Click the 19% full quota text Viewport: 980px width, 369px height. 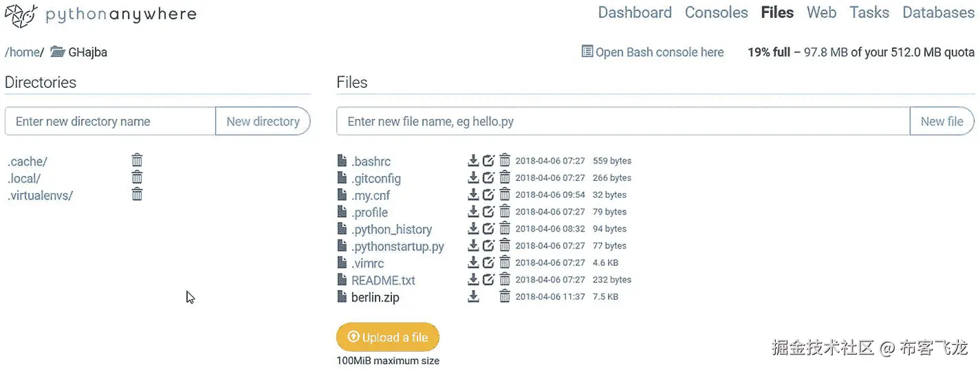click(769, 52)
